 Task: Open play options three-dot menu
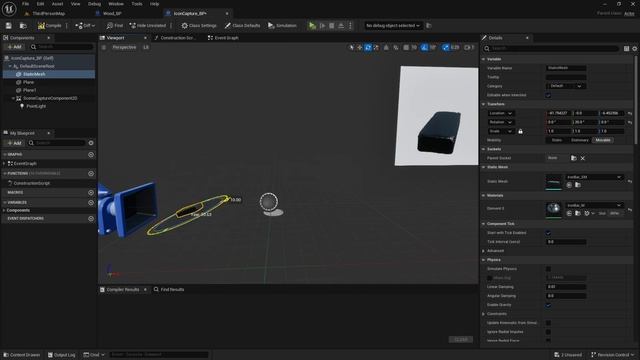350,26
